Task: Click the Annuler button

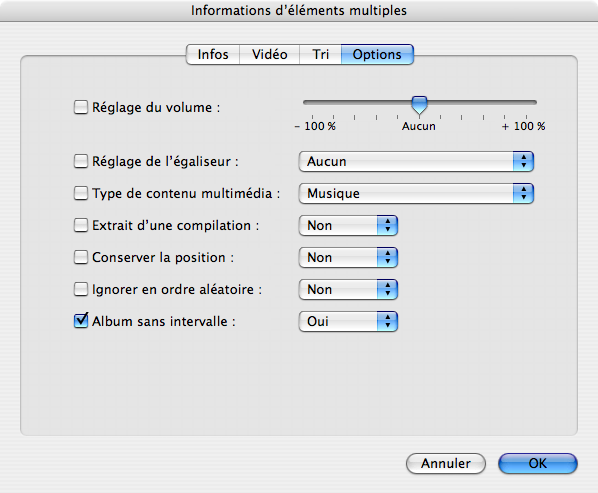Action: tap(446, 464)
